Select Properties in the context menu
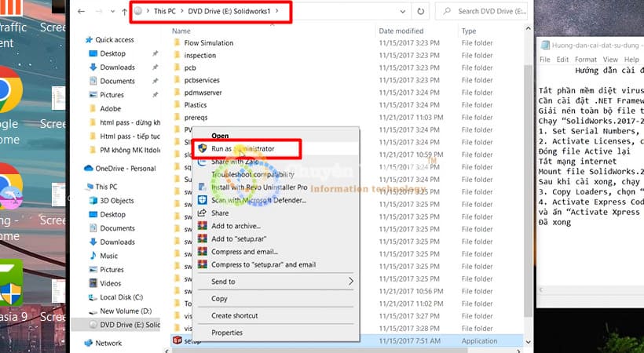The image size is (644, 353). 227,333
